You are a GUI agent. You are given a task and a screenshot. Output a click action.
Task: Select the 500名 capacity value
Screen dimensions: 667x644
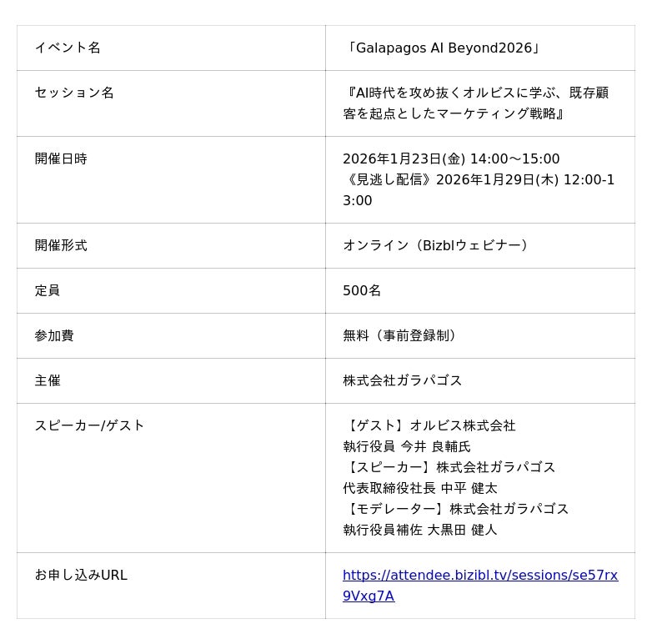point(362,291)
